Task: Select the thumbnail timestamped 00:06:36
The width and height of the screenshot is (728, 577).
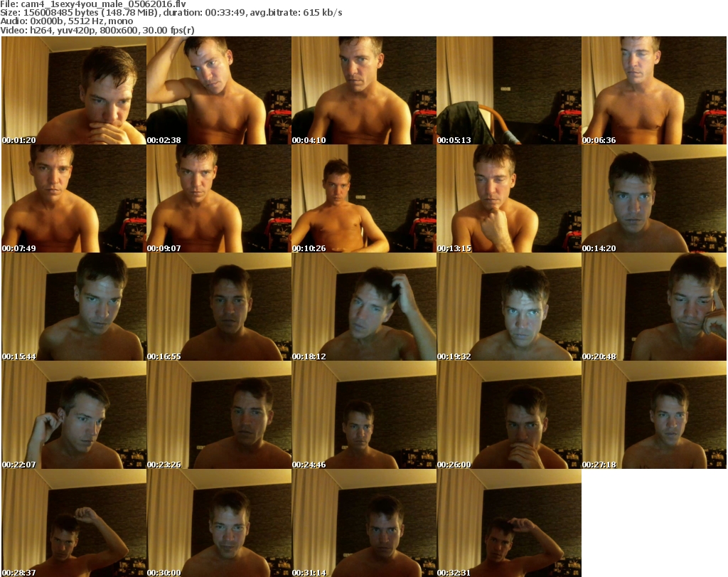Action: pyautogui.click(x=654, y=90)
